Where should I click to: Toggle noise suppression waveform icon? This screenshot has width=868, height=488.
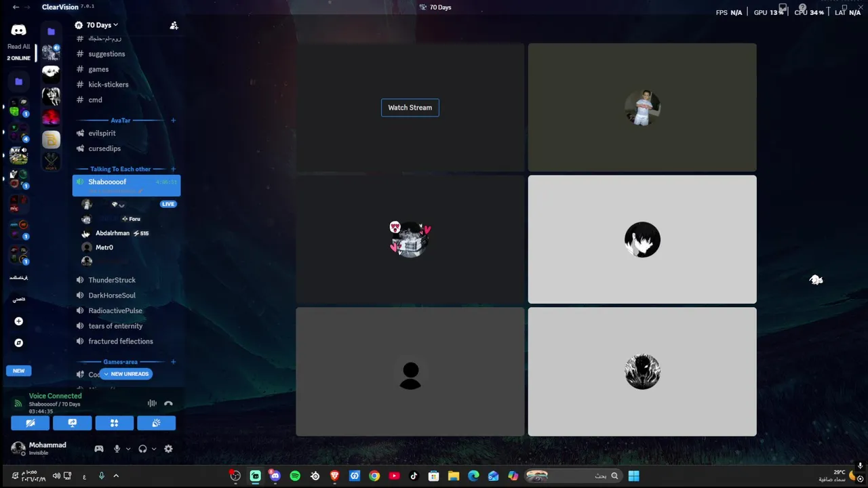coord(152,403)
